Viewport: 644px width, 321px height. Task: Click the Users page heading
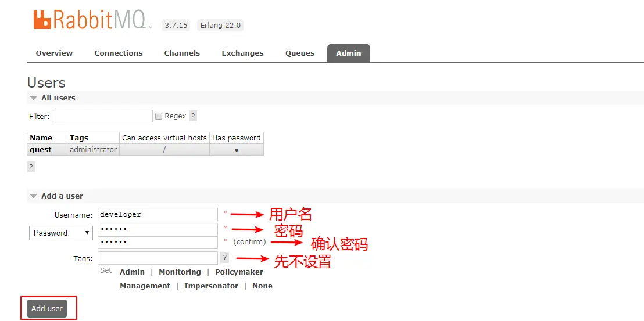(46, 82)
